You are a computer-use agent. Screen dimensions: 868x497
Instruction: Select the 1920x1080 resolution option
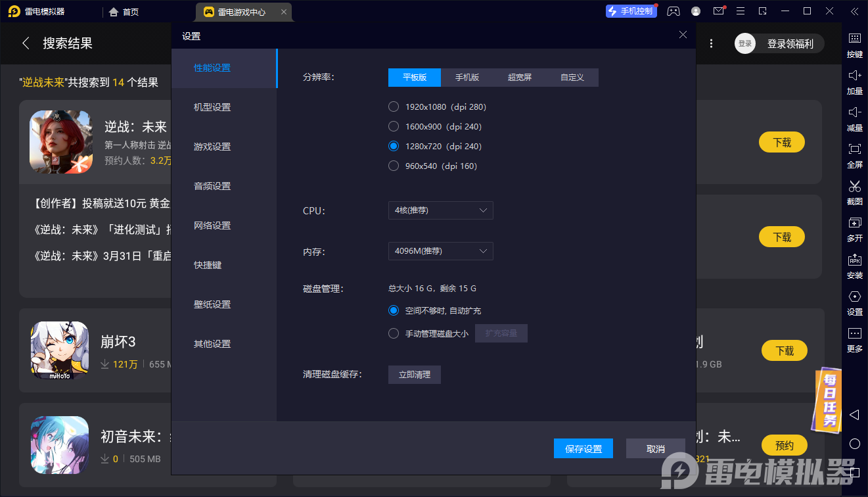point(393,106)
